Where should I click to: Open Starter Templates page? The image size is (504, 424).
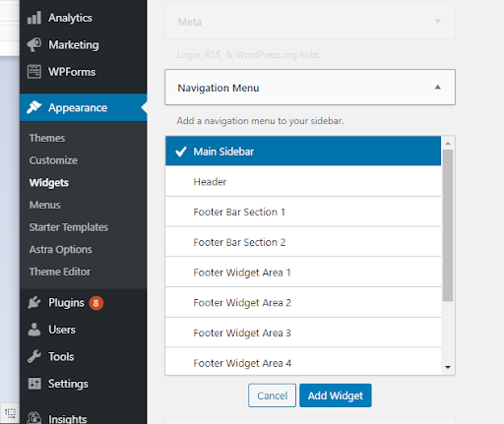pos(69,227)
